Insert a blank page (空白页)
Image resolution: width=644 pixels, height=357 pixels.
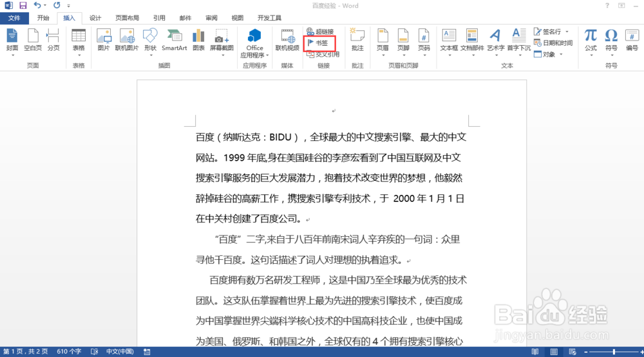[x=33, y=41]
